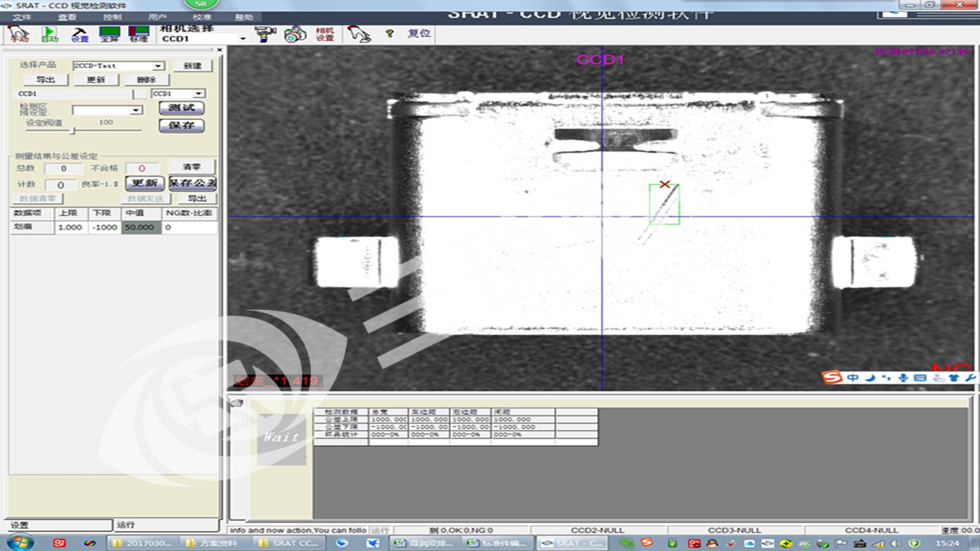The image size is (980, 551).
Task: Click 删除 button
Action: (x=146, y=80)
